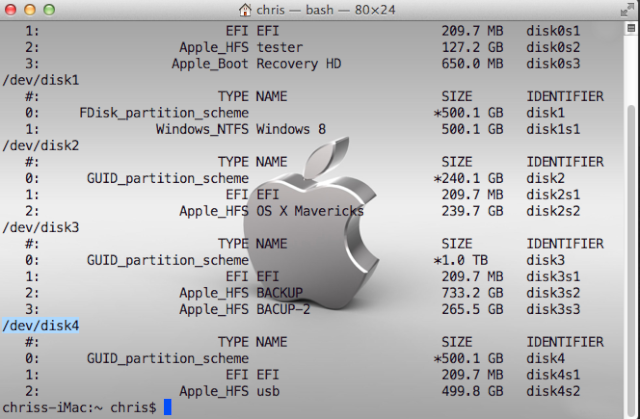The height and width of the screenshot is (419, 640).
Task: Click the identifier disk0s3
Action: 553,64
